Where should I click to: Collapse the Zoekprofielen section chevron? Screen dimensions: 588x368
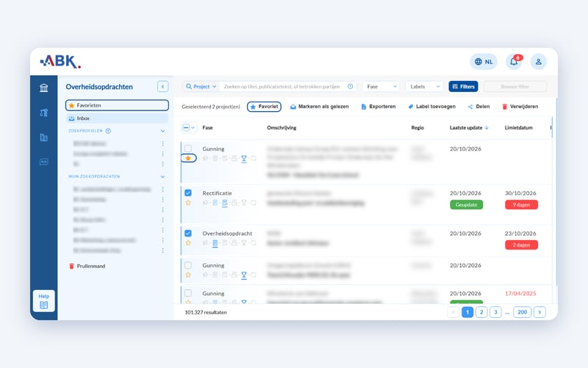tap(162, 131)
